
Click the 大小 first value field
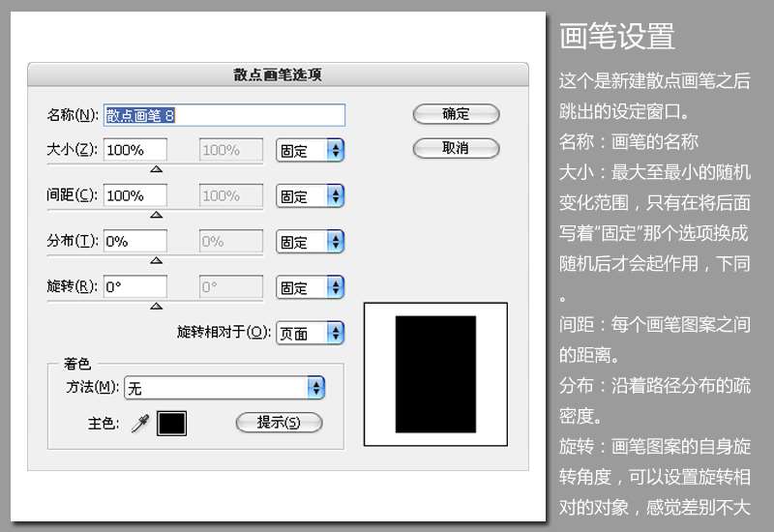pos(135,150)
